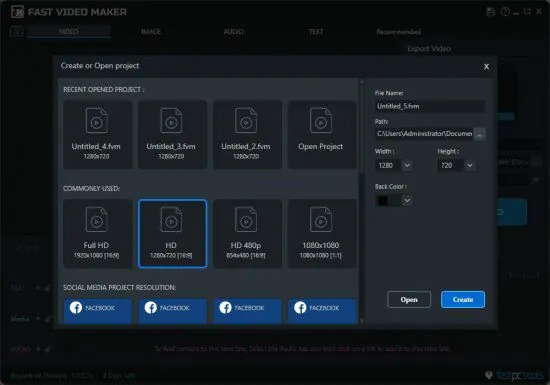Click the Open Project file icon

coord(320,120)
